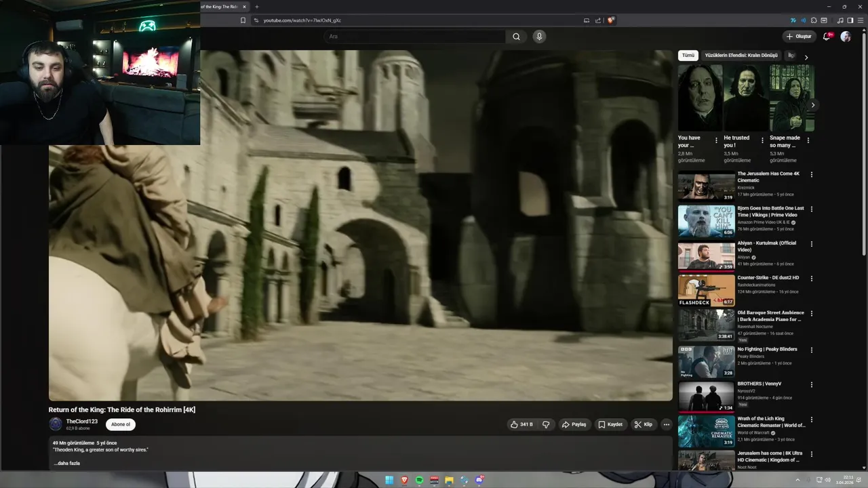Toggle the browser sidebar panel icon
Screen dimensions: 868x488
(850, 20)
